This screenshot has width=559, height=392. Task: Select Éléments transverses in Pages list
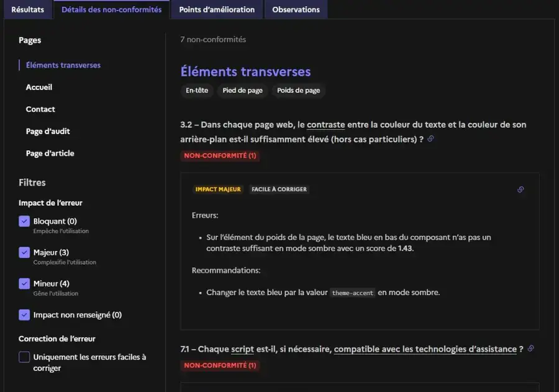click(63, 65)
